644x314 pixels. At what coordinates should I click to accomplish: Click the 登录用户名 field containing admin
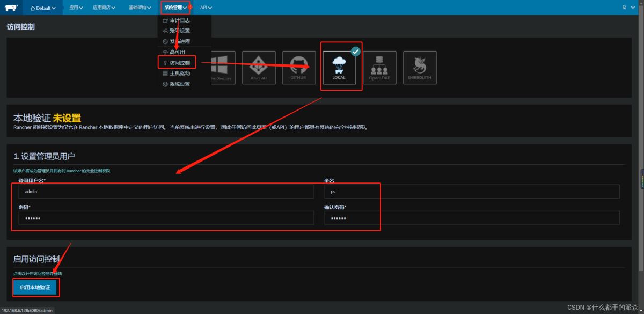point(166,192)
